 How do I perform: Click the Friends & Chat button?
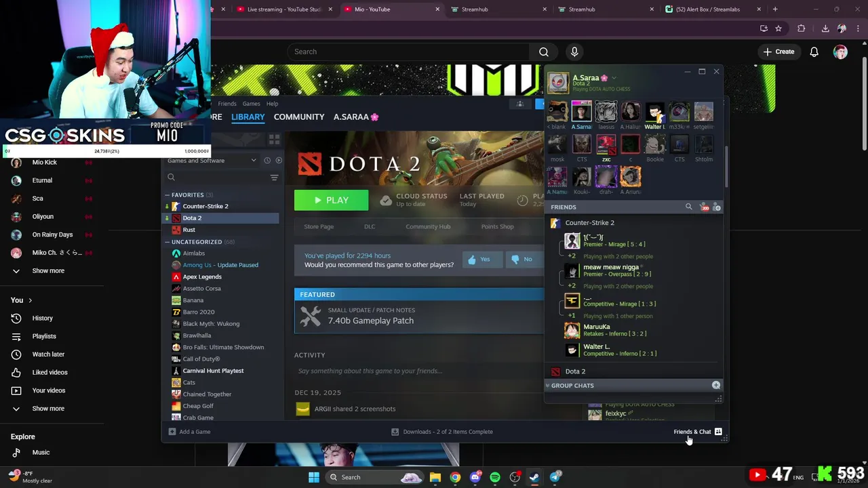[x=697, y=432]
